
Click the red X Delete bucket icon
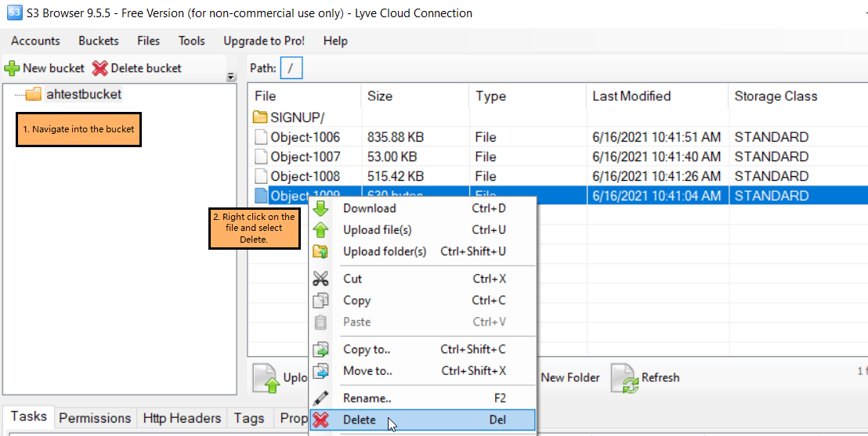(x=99, y=68)
